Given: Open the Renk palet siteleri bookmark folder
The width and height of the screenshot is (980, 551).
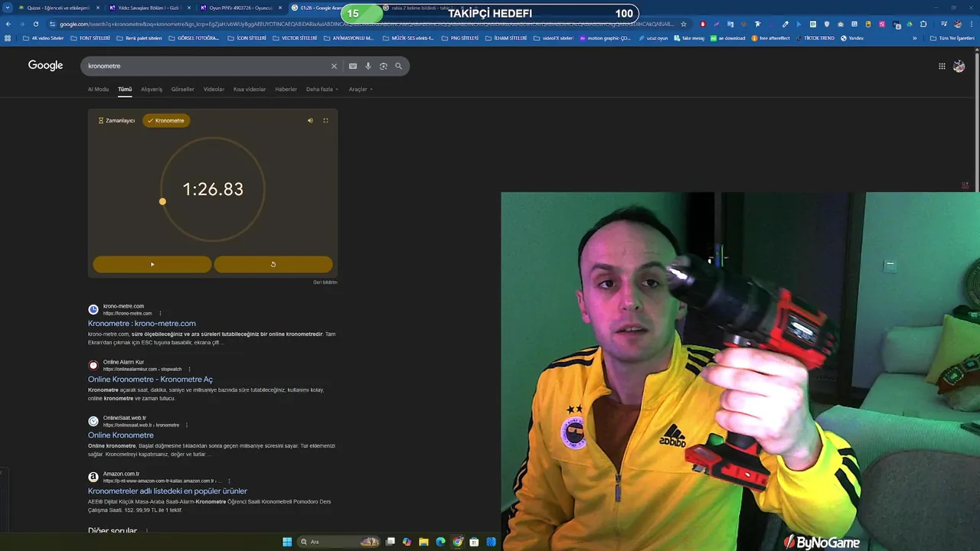Looking at the screenshot, I should [139, 37].
